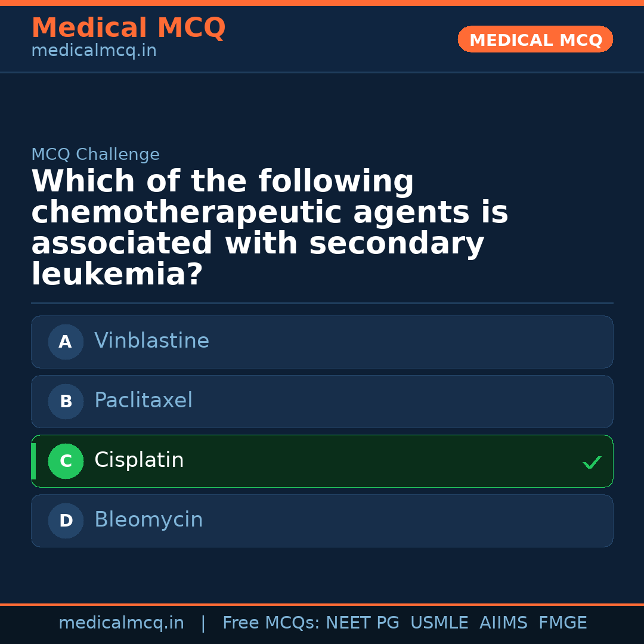Click the green letter C circle
The width and height of the screenshot is (644, 644).
coord(66,461)
